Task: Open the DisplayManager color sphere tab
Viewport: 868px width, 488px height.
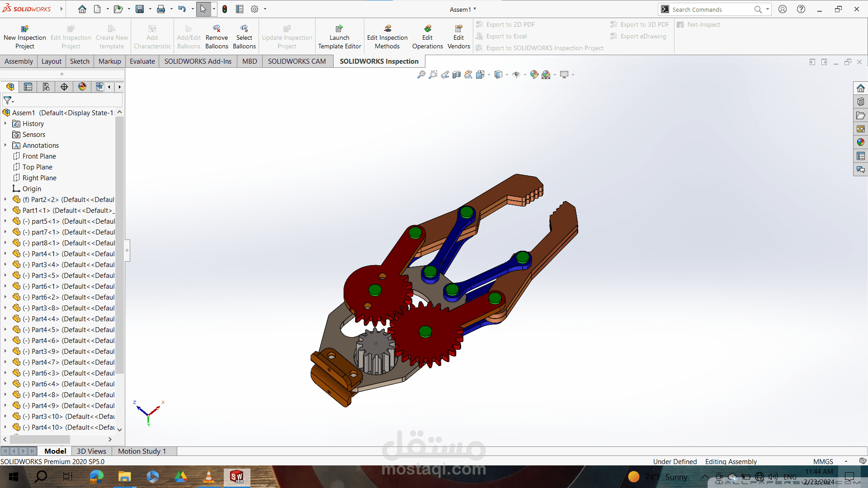Action: [x=82, y=87]
